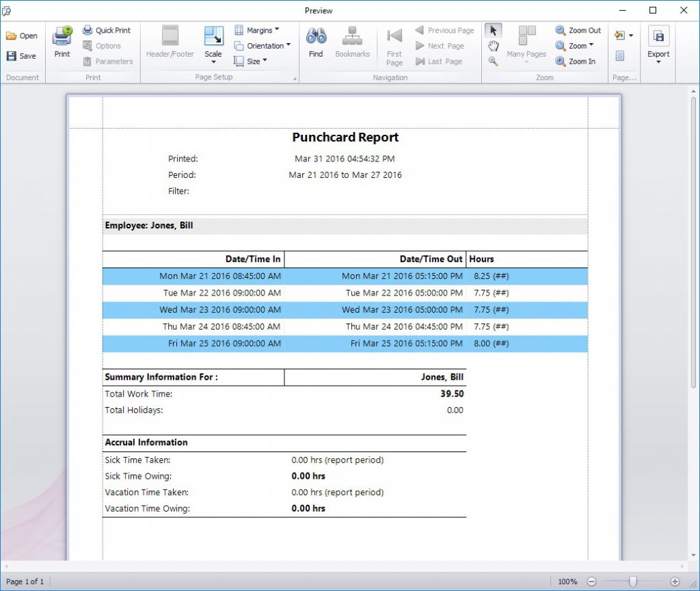Open a document with the Open button
This screenshot has height=591, width=700.
[21, 36]
